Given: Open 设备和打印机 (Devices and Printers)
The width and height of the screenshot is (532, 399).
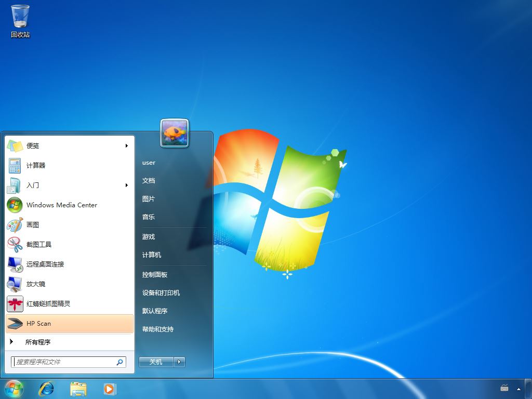Looking at the screenshot, I should [161, 293].
